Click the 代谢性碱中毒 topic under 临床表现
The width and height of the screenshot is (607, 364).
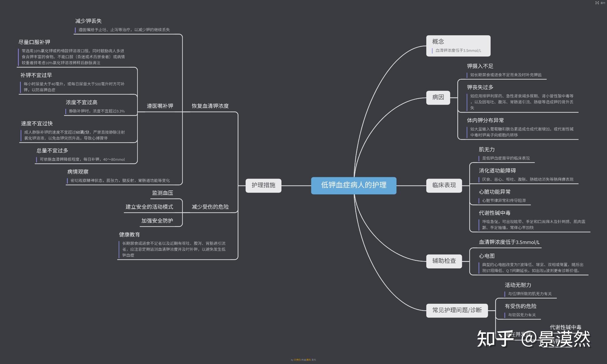pyautogui.click(x=495, y=213)
